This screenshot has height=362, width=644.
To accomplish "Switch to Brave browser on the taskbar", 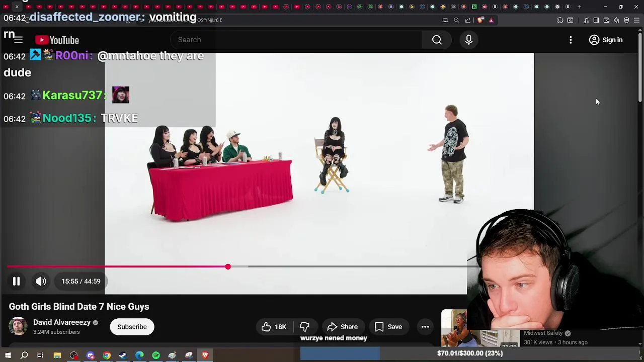I will [x=205, y=355].
